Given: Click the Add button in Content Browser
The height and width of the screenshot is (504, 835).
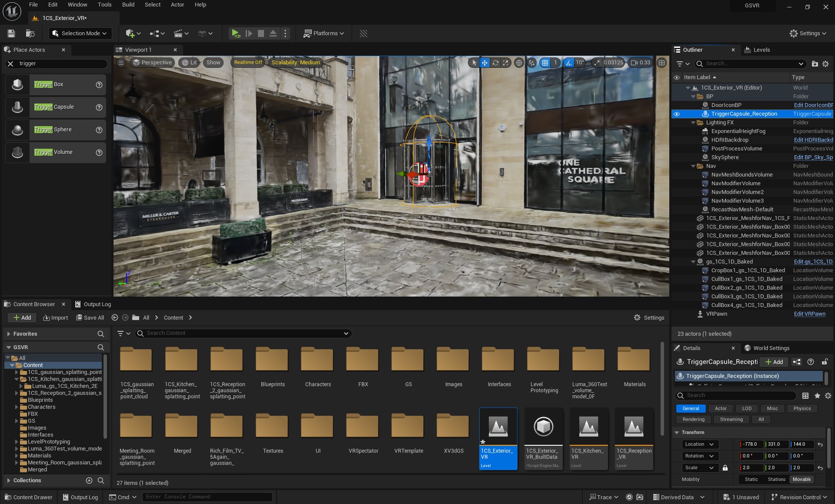Looking at the screenshot, I should [x=22, y=318].
